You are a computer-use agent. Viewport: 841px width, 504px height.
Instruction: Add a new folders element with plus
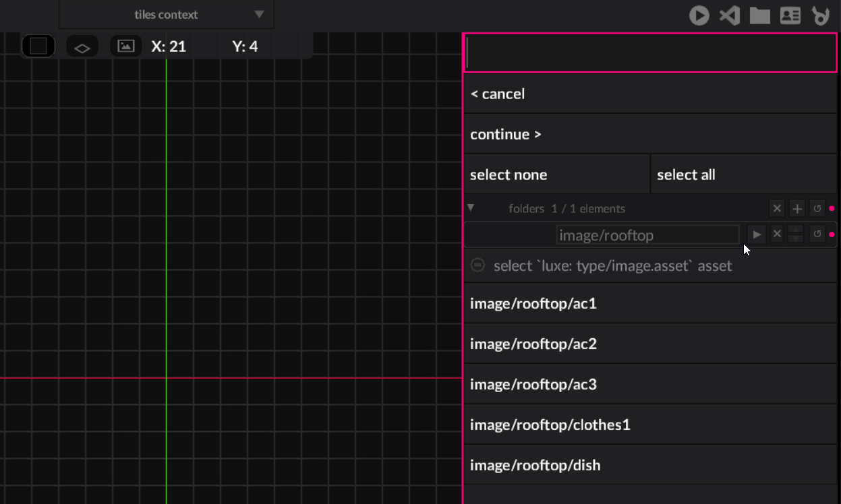pyautogui.click(x=797, y=209)
